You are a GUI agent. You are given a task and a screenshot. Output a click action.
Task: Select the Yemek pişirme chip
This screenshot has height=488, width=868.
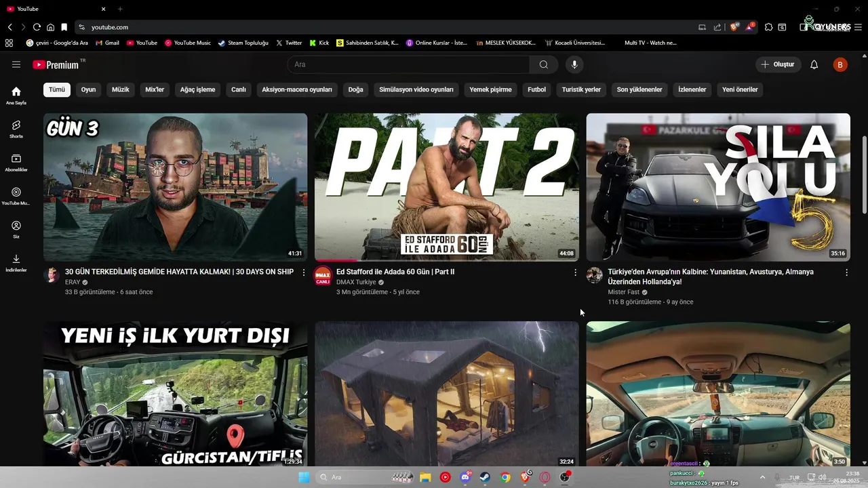coord(490,89)
